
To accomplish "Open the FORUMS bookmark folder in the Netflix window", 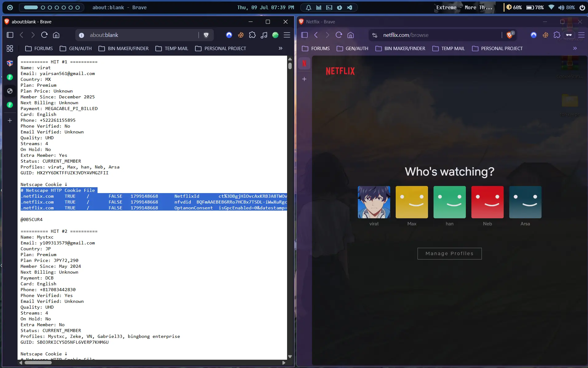I will (x=316, y=48).
